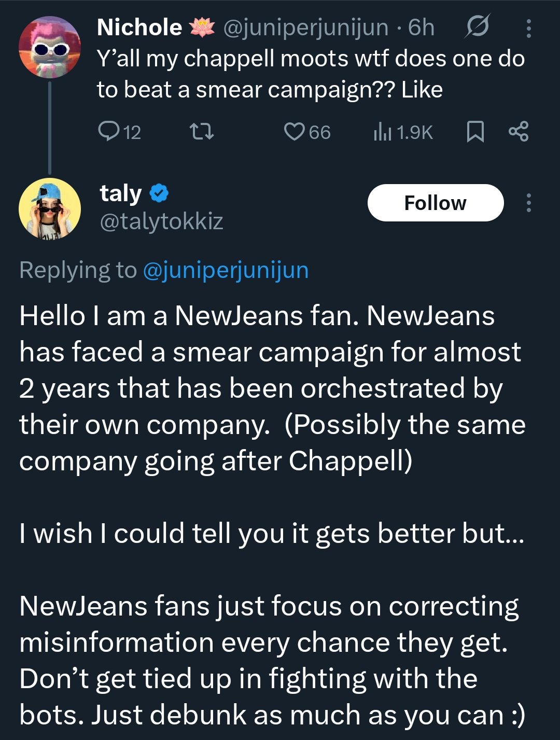Open replies on Nichole's post
This screenshot has height=740, width=560.
(x=119, y=132)
